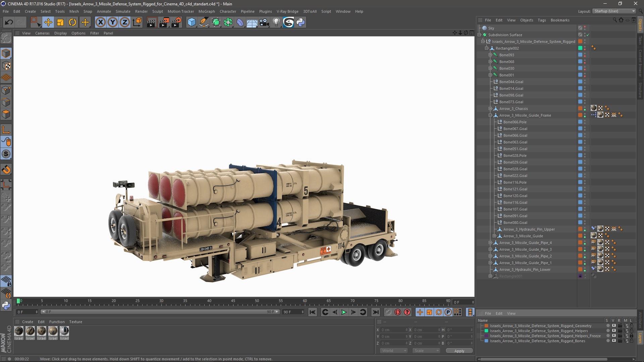Click the Coordinate System icon
The height and width of the screenshot is (362, 644).
click(137, 22)
